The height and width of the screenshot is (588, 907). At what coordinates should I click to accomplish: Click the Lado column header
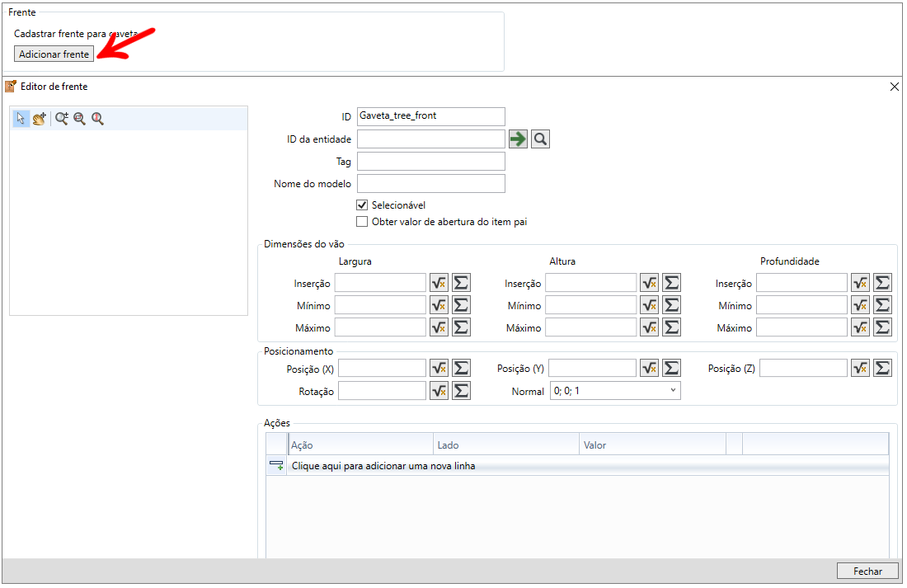pos(507,445)
